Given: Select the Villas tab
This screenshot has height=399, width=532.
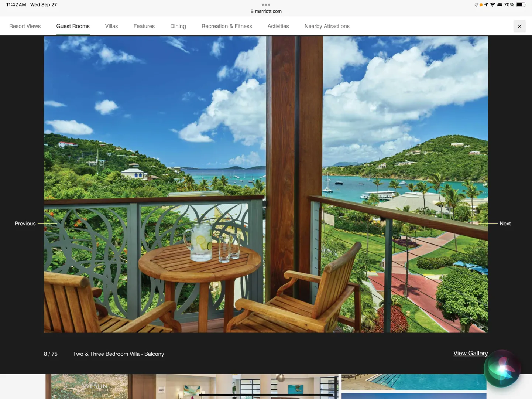Looking at the screenshot, I should click(x=111, y=26).
